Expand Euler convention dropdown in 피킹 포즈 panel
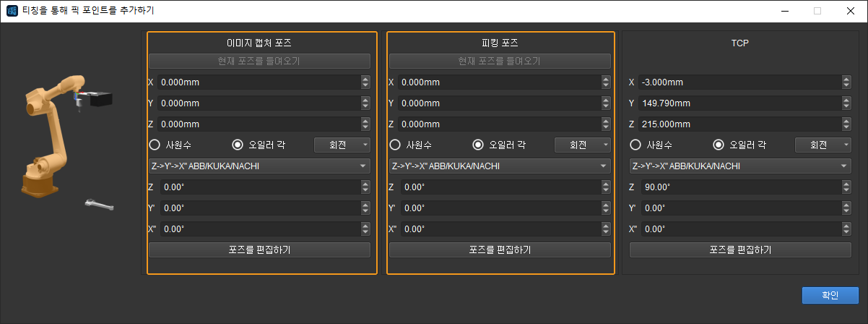This screenshot has width=868, height=324. 500,166
